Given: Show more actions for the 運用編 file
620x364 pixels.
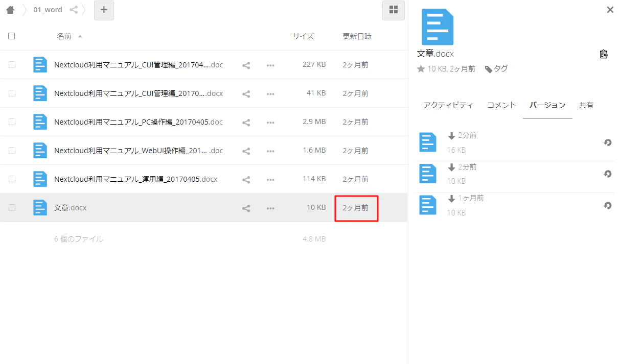Looking at the screenshot, I should (x=271, y=180).
